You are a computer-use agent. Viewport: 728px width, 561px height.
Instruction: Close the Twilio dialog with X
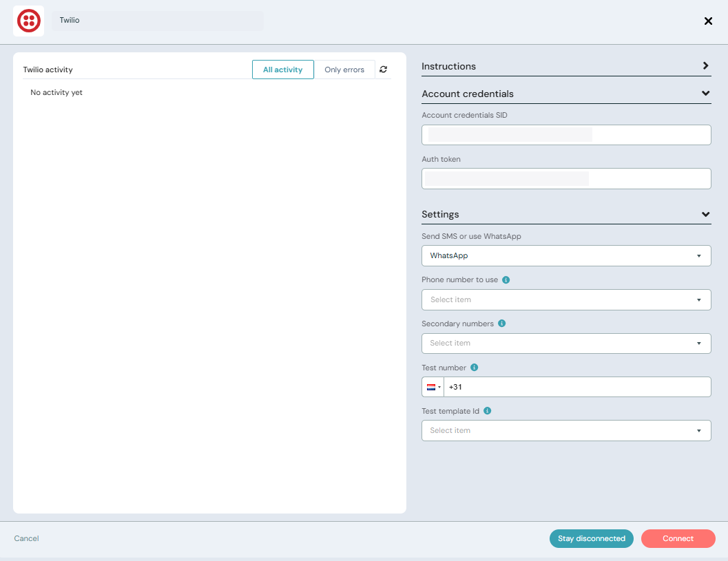pos(708,21)
